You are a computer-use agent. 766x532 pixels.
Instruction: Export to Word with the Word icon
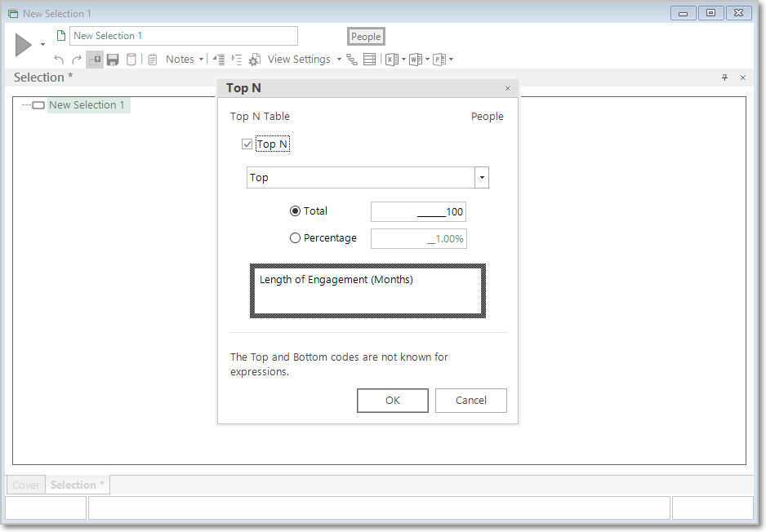click(415, 60)
